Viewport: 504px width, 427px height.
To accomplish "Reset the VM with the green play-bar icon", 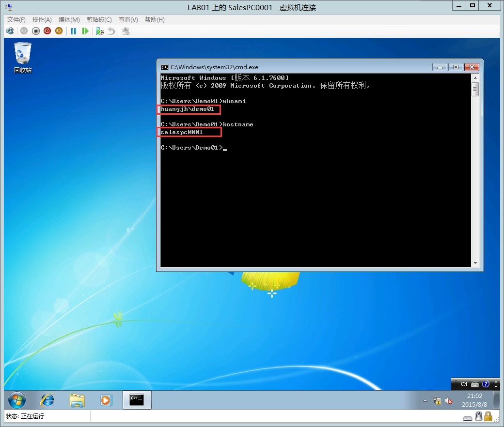I will [x=85, y=31].
